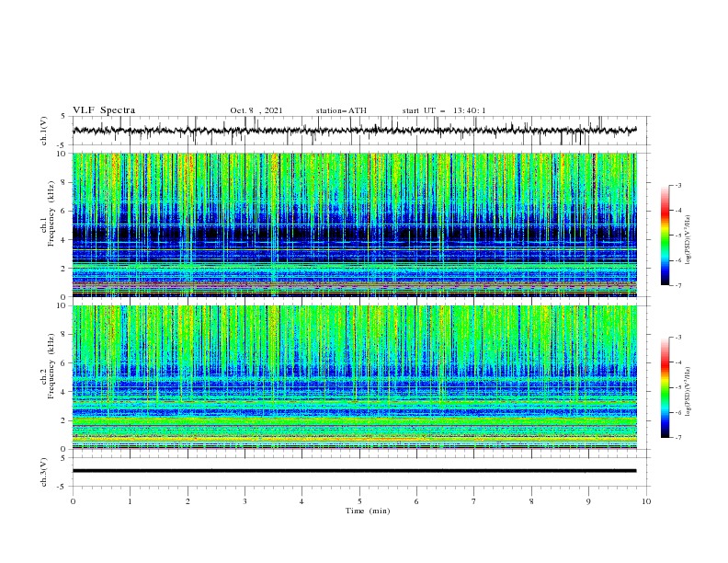
Task: Click the '-3' value on ch.1 color bar
Action: tap(678, 185)
